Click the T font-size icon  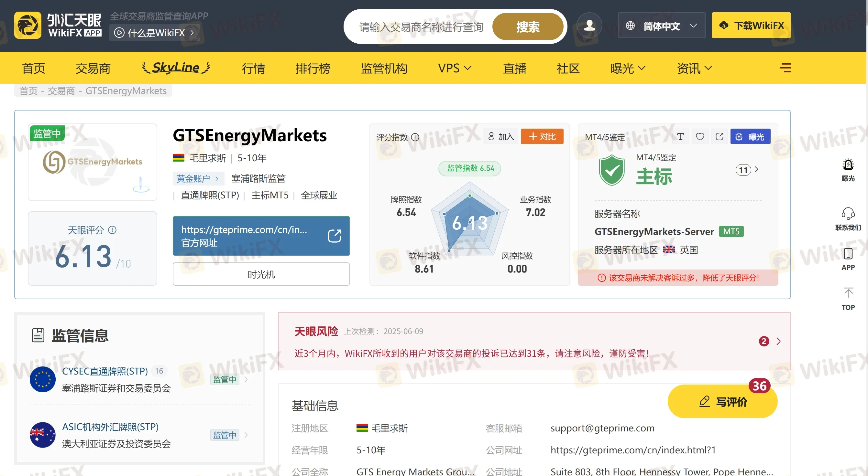tap(680, 136)
